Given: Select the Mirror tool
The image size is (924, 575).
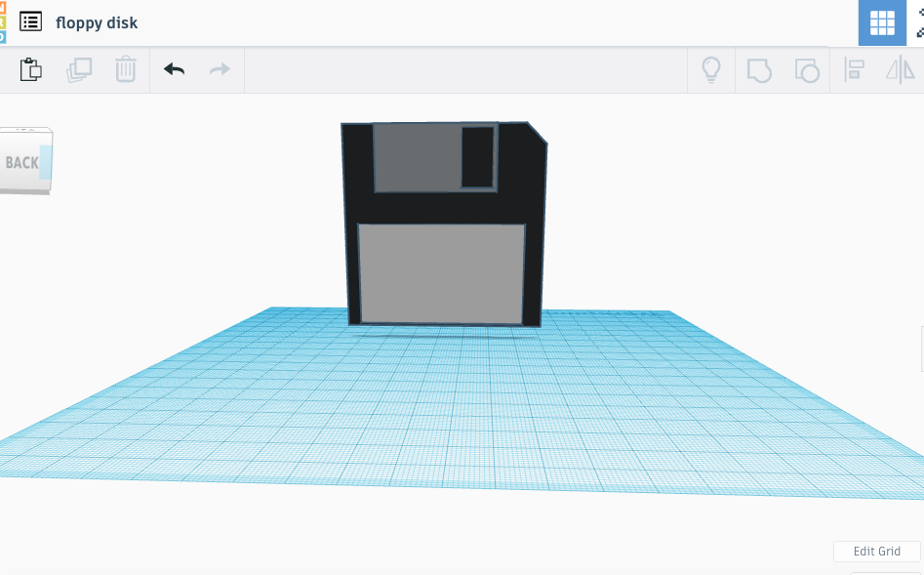Looking at the screenshot, I should (900, 69).
